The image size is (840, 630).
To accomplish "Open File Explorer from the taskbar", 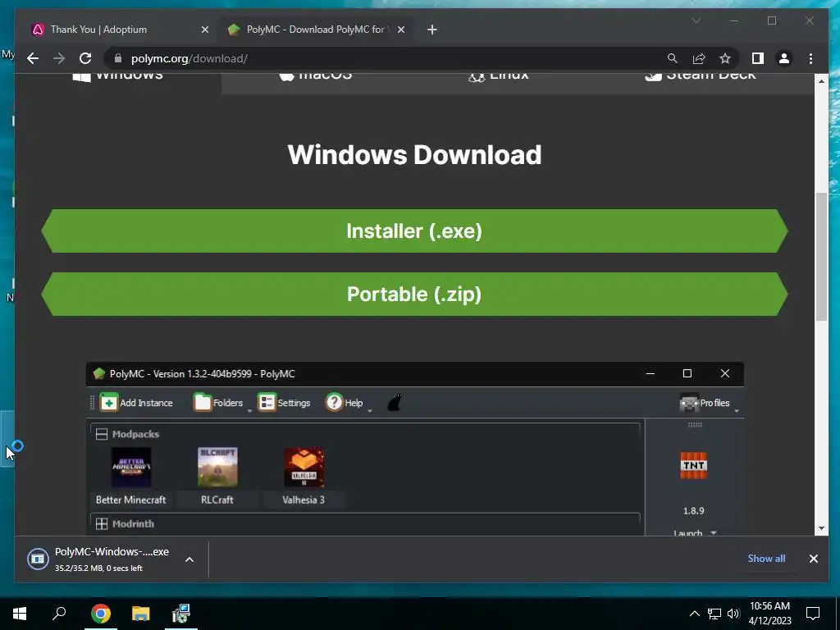I will coord(141,614).
